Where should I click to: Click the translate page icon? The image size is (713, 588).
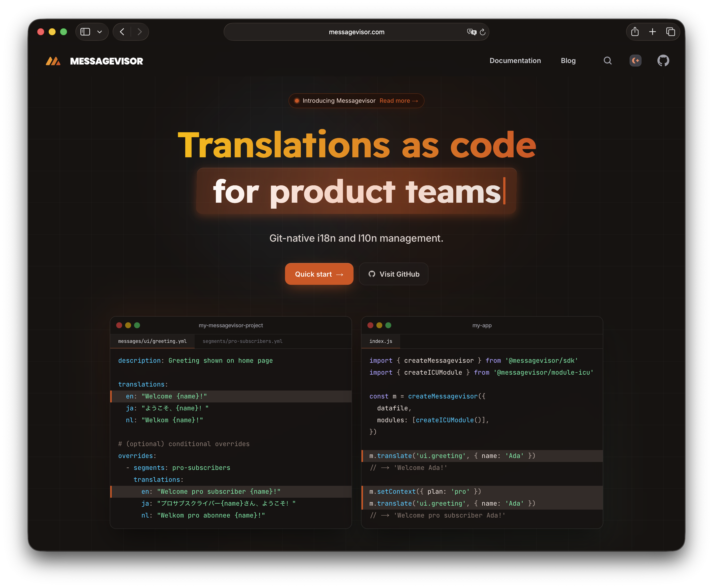(472, 32)
